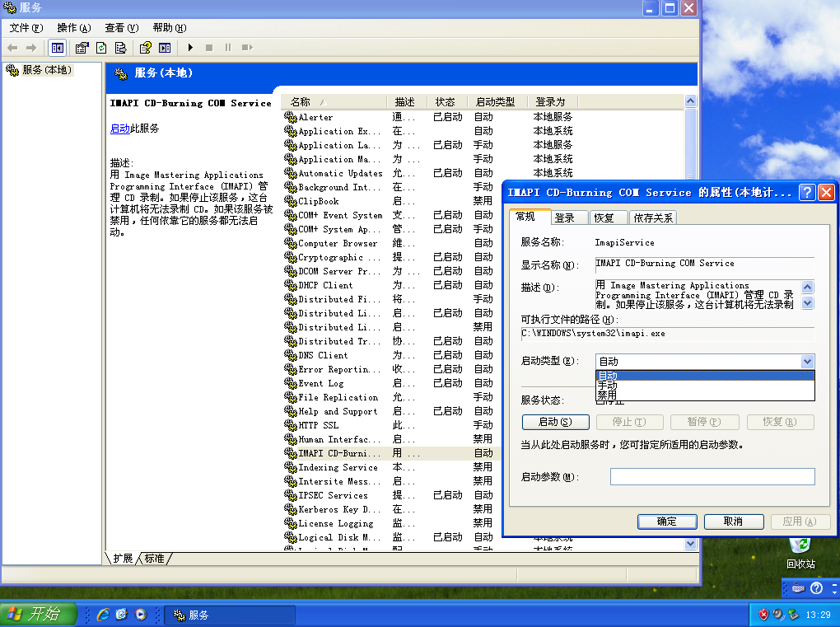Click the 服务 taskbar window button
This screenshot has height=627, width=840.
coord(229,615)
